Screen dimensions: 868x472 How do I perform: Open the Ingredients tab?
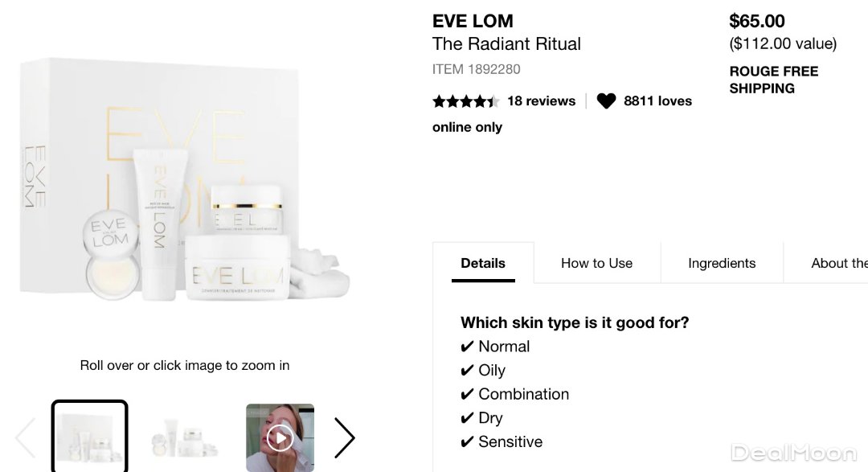click(722, 263)
